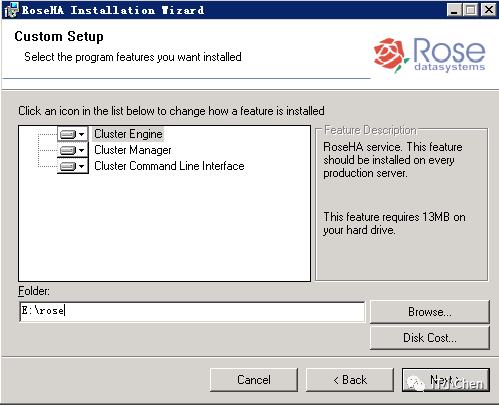Open the Browse... folder dialog
499x406 pixels.
[430, 312]
